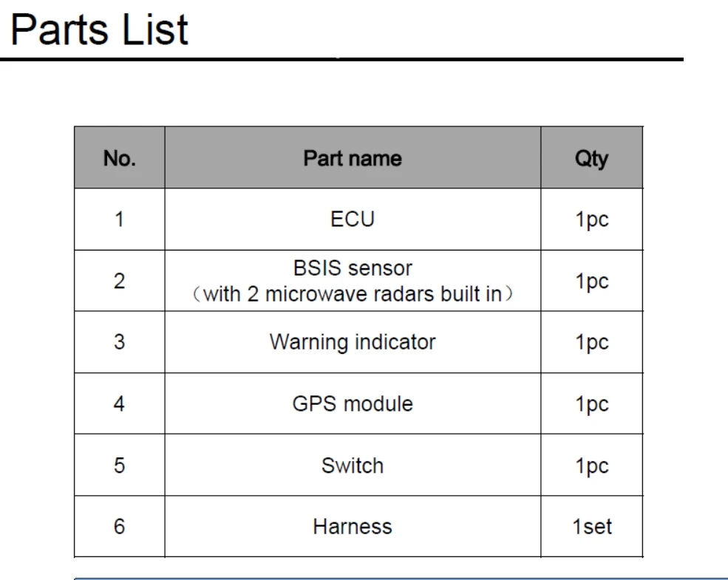Click row number 5 cell

pyautogui.click(x=119, y=465)
